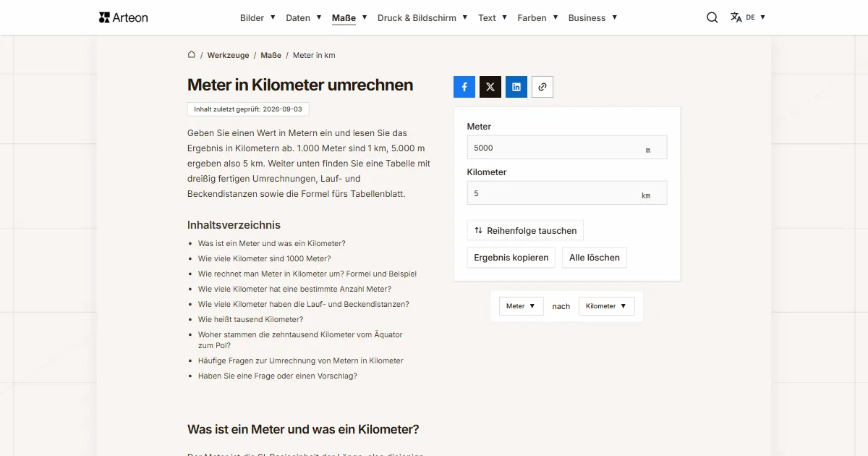This screenshot has width=868, height=456.
Task: Open the Maße menu
Action: point(349,17)
